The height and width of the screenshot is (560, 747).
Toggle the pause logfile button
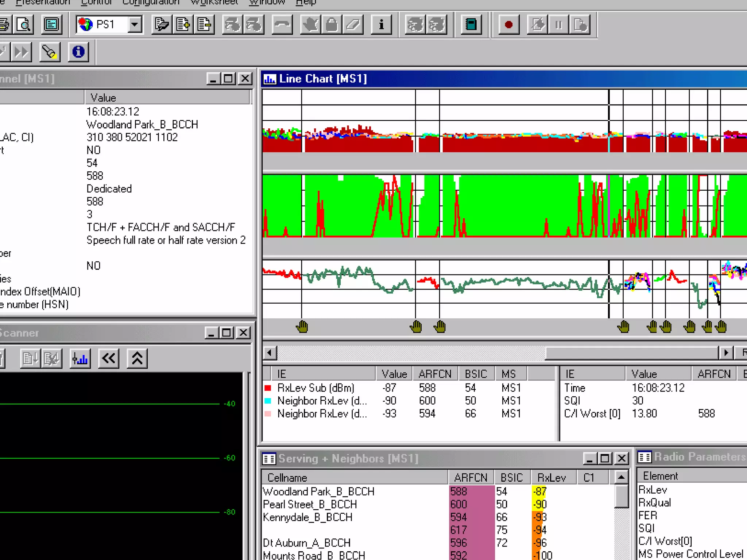(558, 25)
